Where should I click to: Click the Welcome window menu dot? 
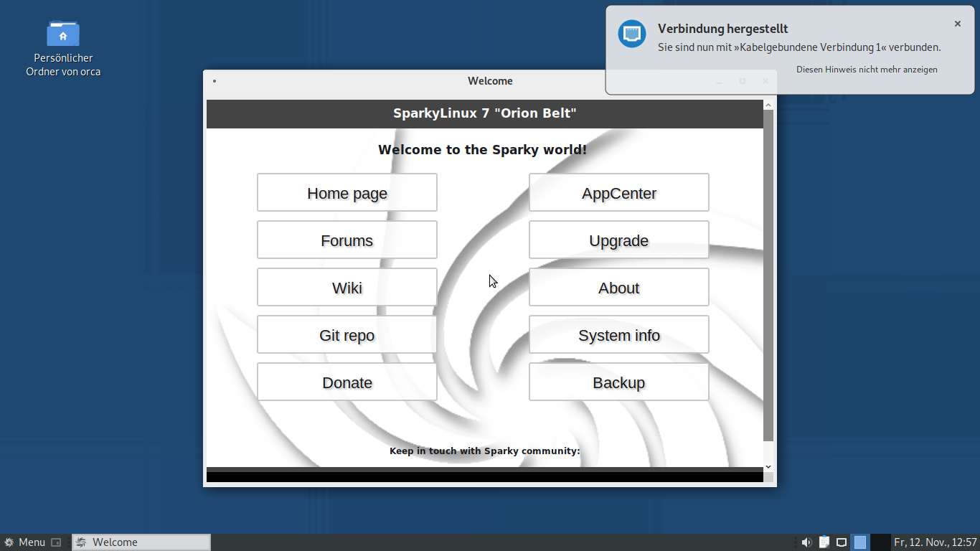point(215,81)
